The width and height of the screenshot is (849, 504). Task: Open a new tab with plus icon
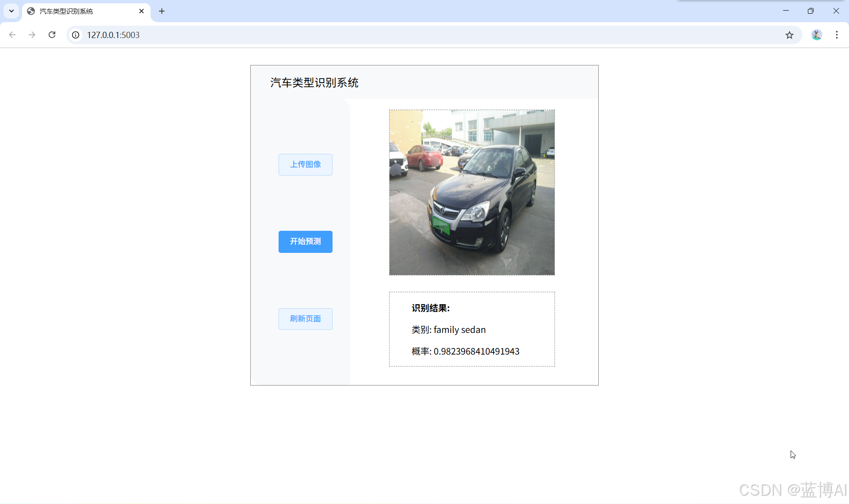click(x=162, y=11)
